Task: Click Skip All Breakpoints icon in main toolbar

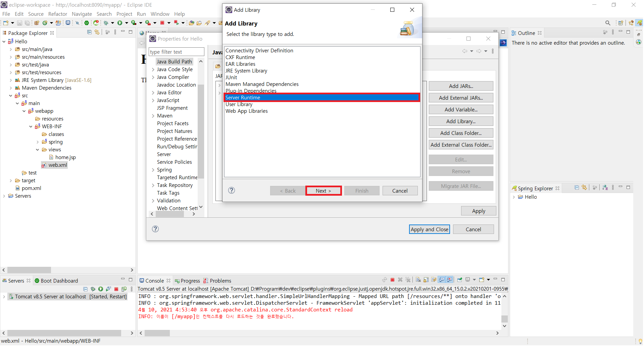Action: pyautogui.click(x=77, y=23)
